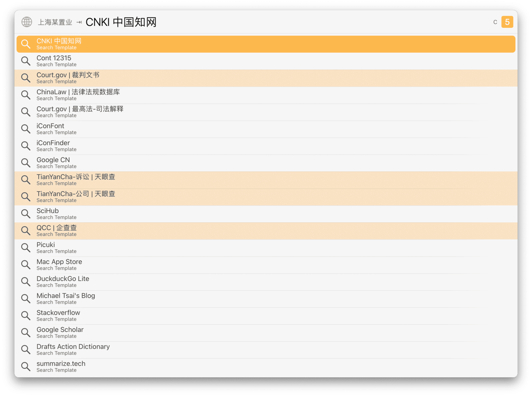Pick the SciHub search template

click(266, 213)
